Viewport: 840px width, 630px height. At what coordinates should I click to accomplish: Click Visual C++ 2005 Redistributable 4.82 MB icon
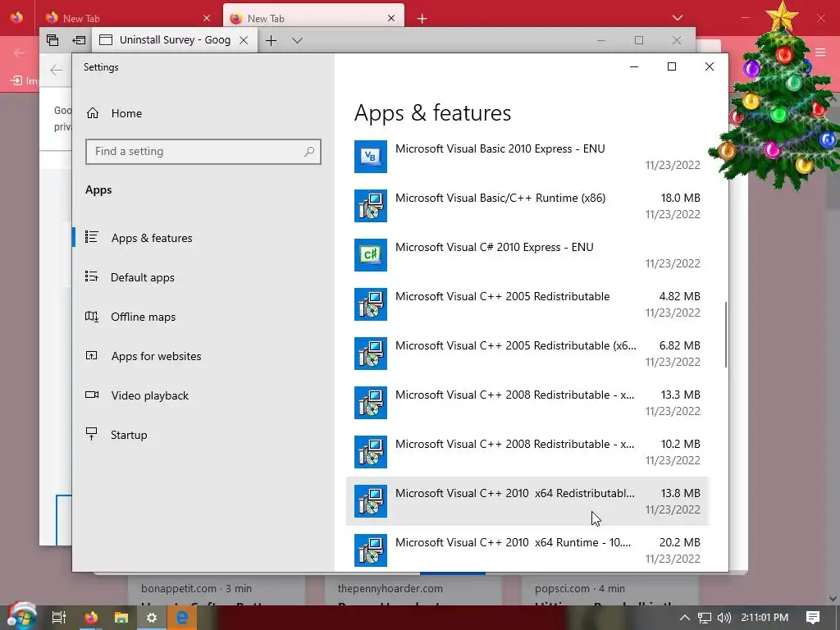tap(371, 304)
